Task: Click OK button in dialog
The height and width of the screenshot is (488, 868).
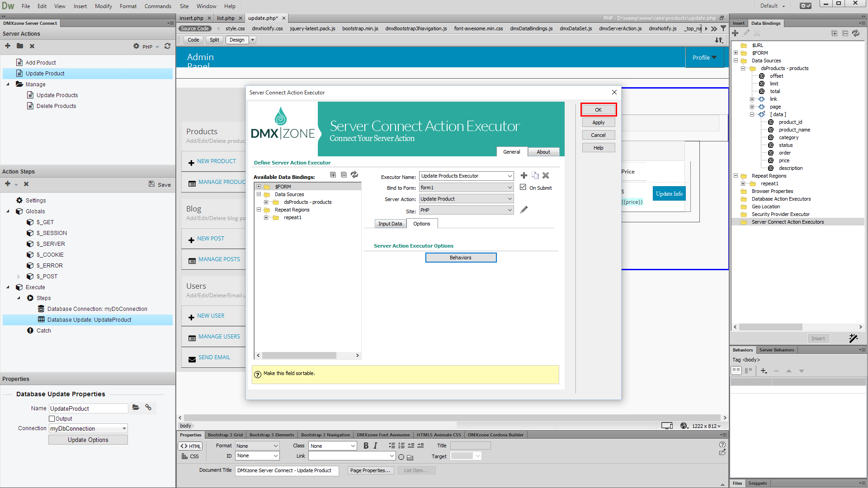Action: (598, 110)
